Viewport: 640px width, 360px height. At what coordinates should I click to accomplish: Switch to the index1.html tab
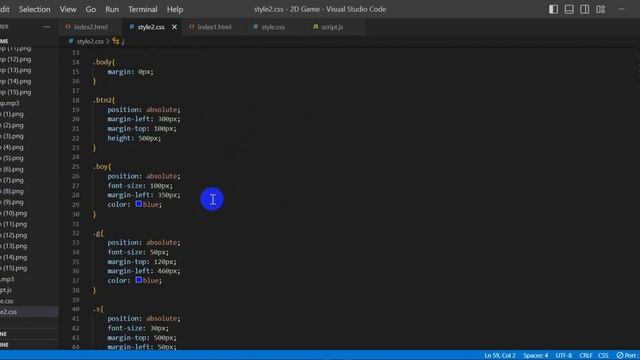214,27
